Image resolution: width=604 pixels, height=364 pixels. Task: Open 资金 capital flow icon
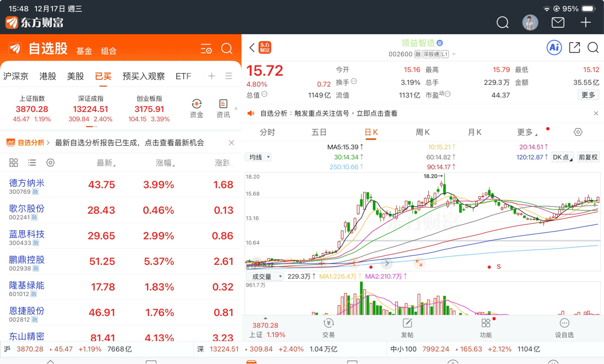pyautogui.click(x=196, y=109)
